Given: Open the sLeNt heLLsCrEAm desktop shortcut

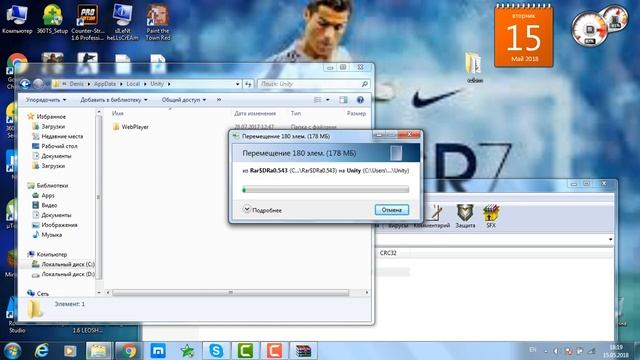Looking at the screenshot, I should click(122, 22).
